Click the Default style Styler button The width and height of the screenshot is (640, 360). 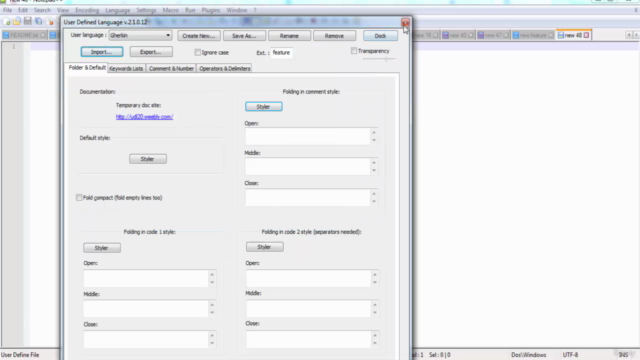(x=148, y=159)
